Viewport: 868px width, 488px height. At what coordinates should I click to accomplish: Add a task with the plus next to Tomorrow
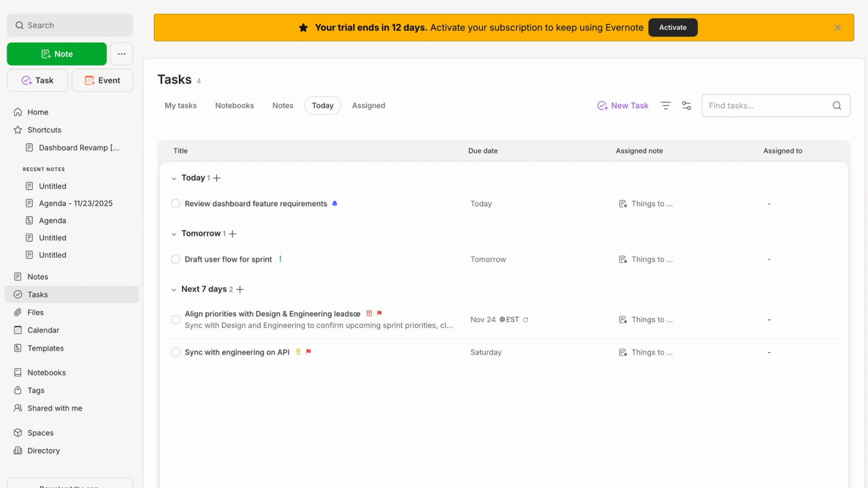point(233,233)
